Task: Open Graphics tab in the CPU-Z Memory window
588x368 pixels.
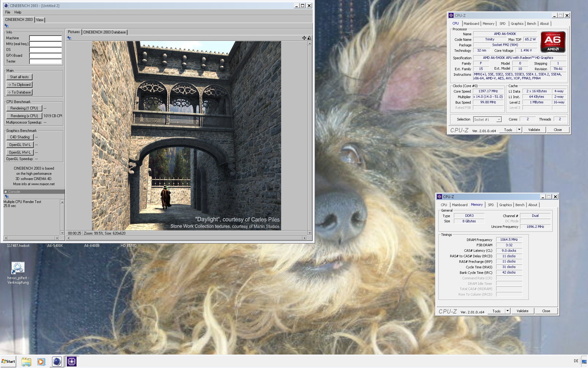Action: 506,205
